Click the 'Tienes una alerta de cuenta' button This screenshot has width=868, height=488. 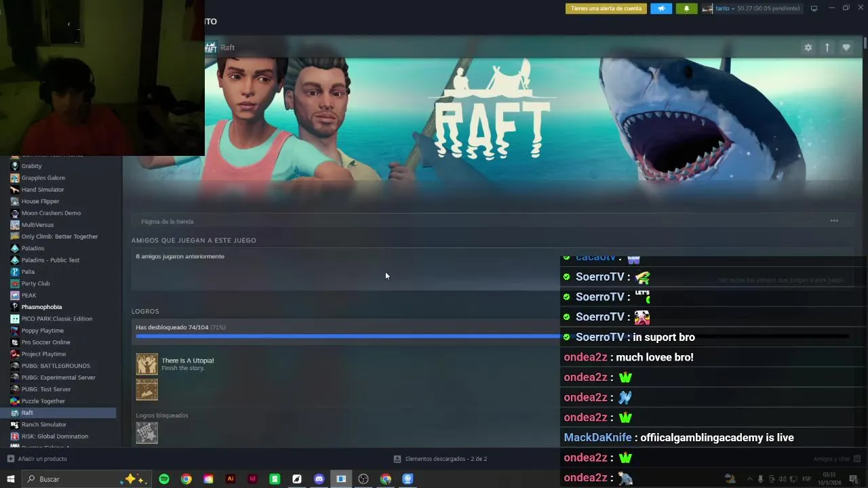click(606, 9)
